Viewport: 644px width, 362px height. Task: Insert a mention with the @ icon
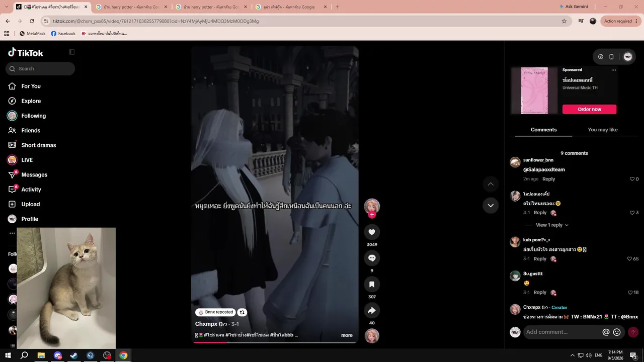(x=606, y=332)
